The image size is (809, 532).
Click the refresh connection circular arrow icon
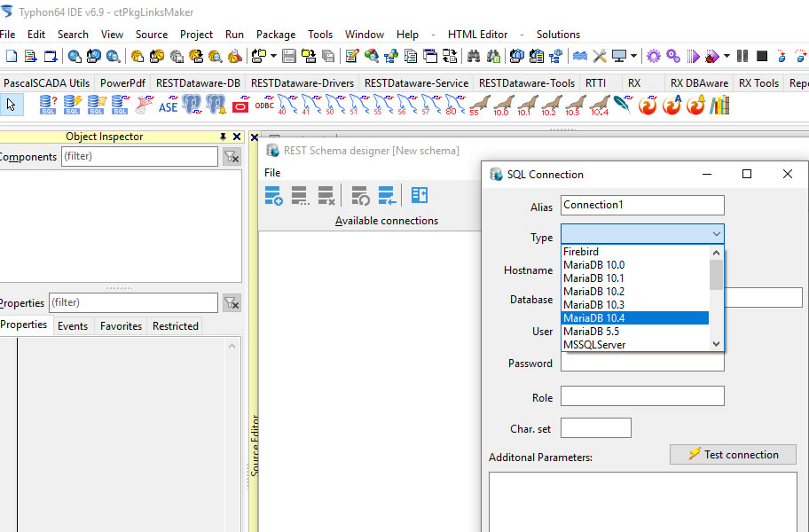(360, 195)
